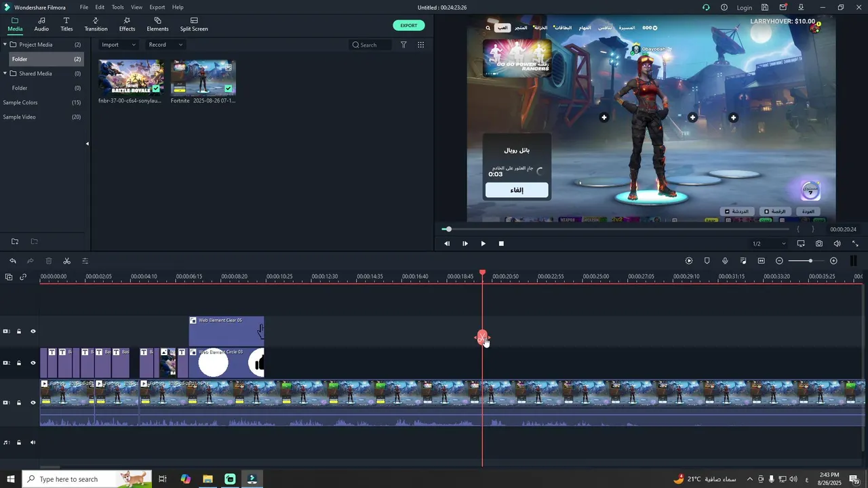Add a marker with the shield icon
The image size is (868, 488).
(707, 261)
